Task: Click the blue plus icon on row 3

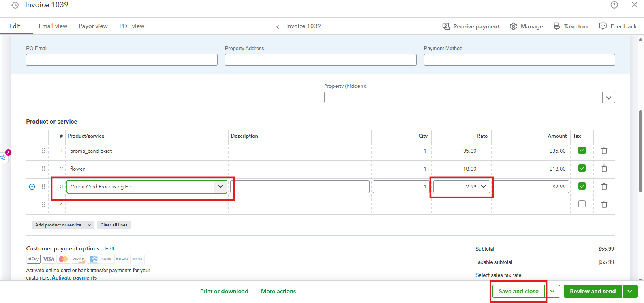Action: click(x=32, y=187)
